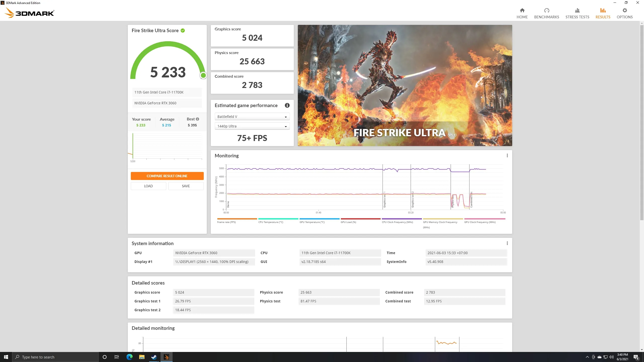The image size is (644, 362).
Task: Click the Fire Strike Ultra artwork image
Action: tap(405, 85)
